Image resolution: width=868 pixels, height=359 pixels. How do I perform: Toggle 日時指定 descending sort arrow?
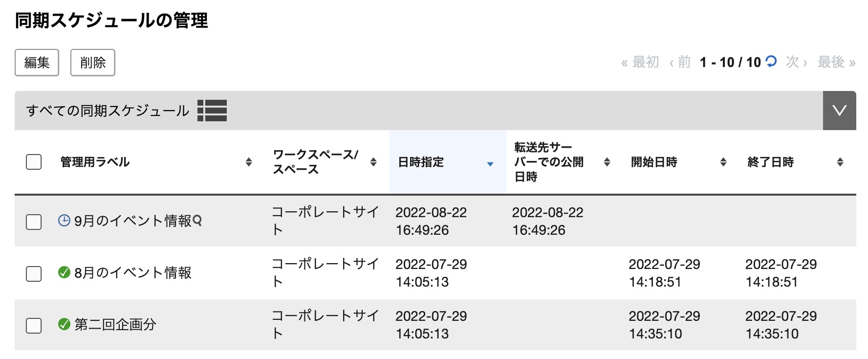click(x=490, y=164)
